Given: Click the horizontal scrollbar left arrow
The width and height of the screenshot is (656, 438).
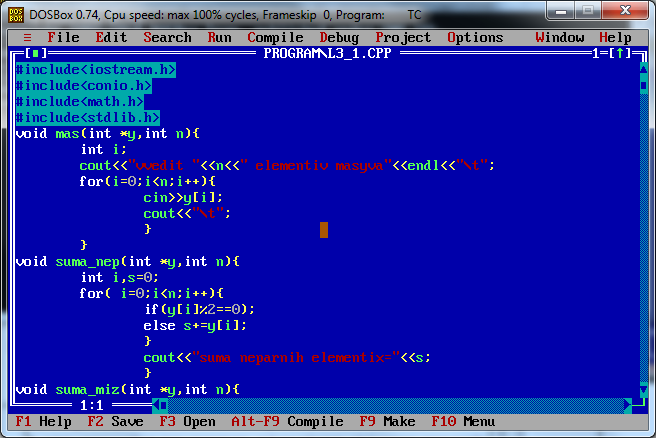Looking at the screenshot, I should click(x=156, y=405).
